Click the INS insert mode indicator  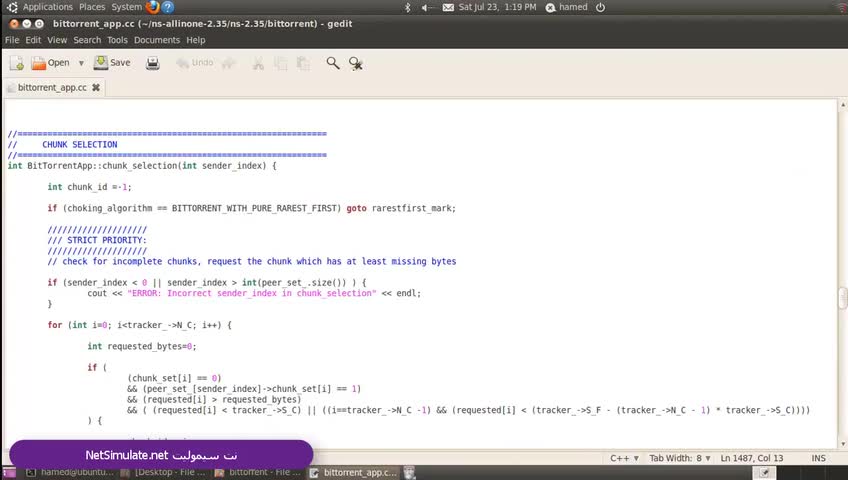[818, 458]
